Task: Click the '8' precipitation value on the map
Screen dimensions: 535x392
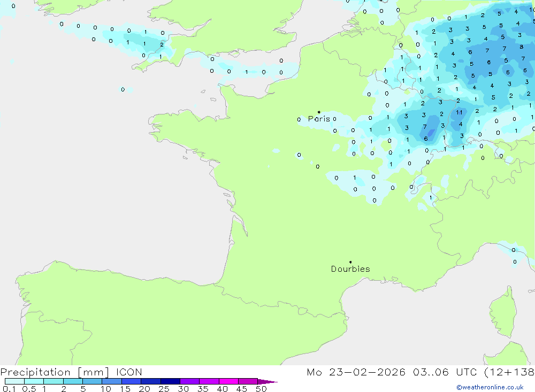Action: tap(521, 47)
